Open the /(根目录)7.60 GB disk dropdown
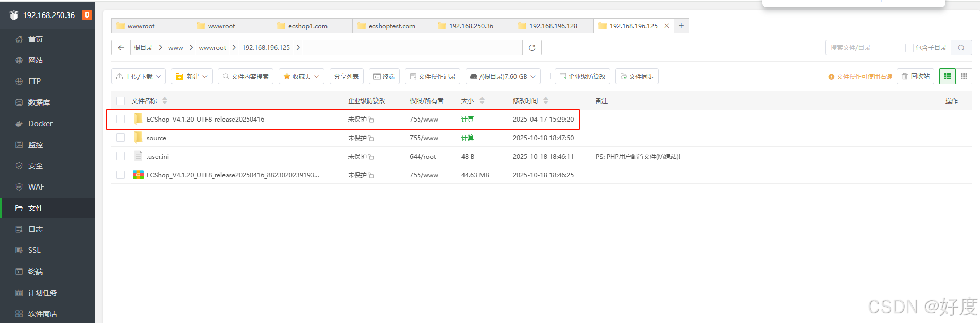The width and height of the screenshot is (980, 323). coord(503,76)
